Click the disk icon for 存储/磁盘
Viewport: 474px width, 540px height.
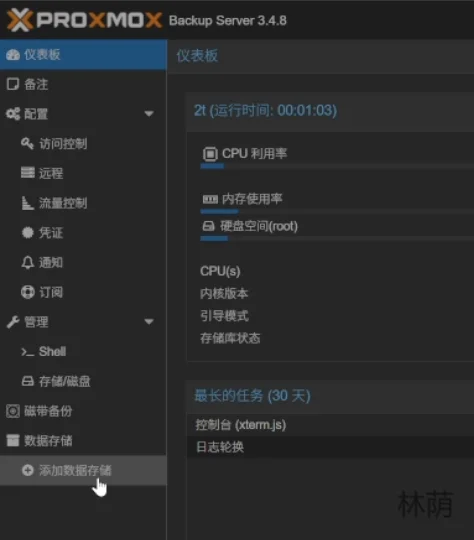point(28,381)
